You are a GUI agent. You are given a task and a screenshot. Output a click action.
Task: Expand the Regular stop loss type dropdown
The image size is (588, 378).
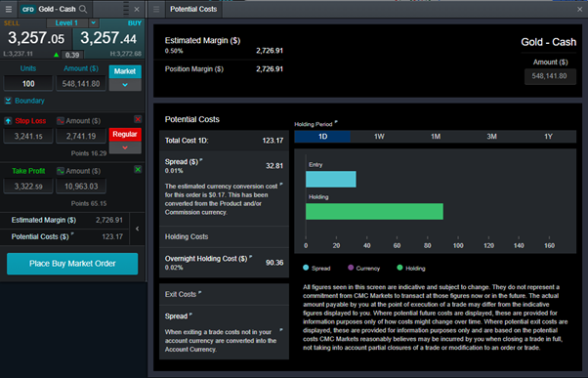[x=125, y=147]
